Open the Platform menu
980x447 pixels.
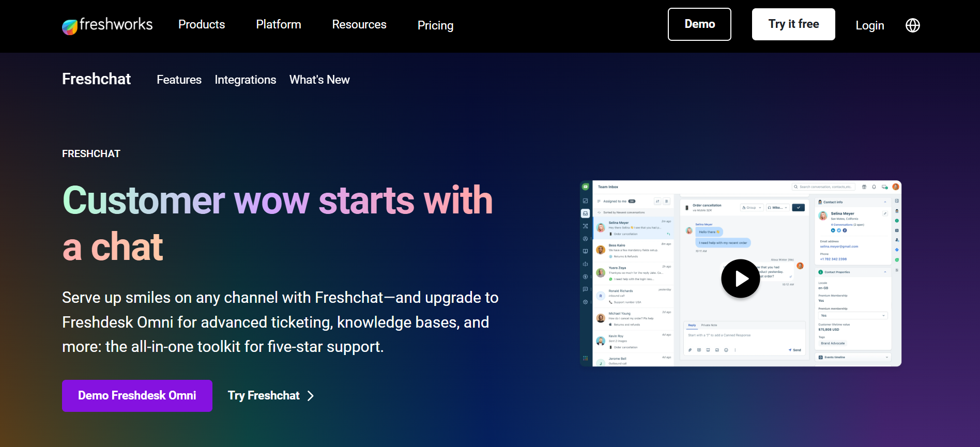[x=279, y=24]
